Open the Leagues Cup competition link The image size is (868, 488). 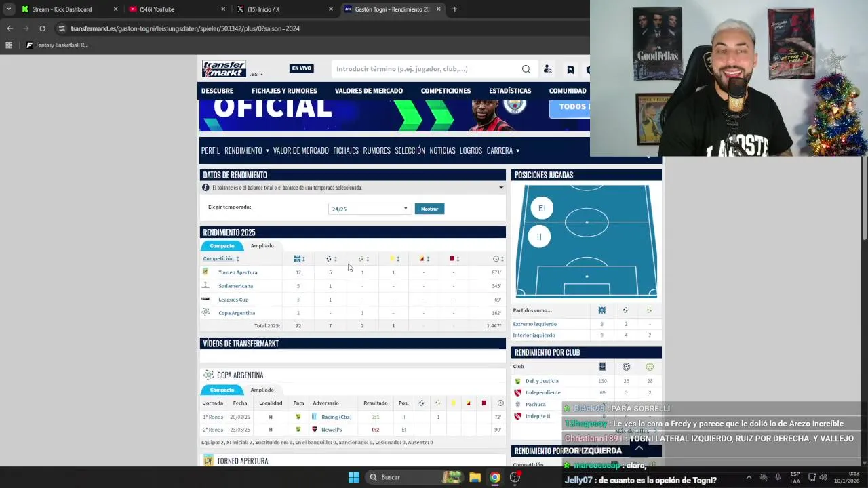[233, 300]
